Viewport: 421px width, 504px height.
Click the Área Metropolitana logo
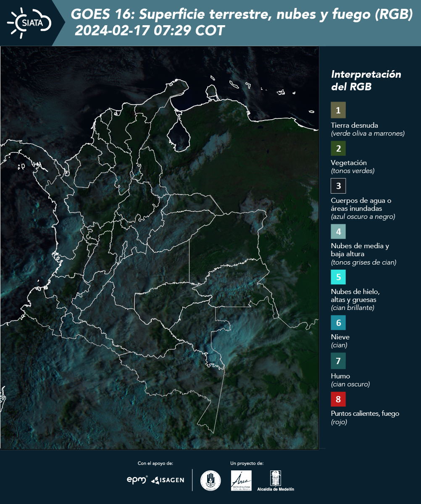click(242, 480)
